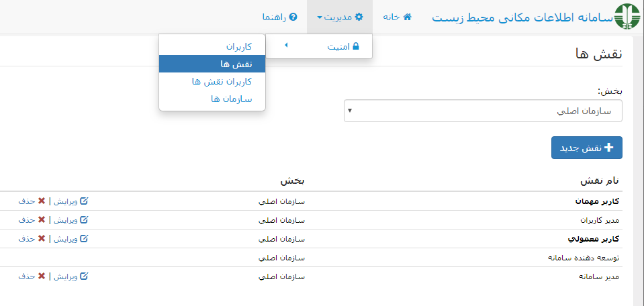
Task: Click the red delete X for کاربر معمولي
Action: pos(42,239)
